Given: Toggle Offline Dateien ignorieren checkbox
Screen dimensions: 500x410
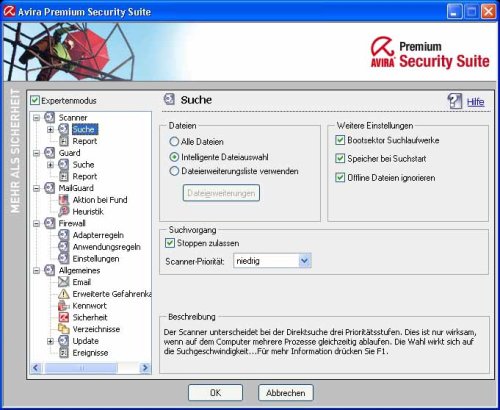Looking at the screenshot, I should pos(340,177).
